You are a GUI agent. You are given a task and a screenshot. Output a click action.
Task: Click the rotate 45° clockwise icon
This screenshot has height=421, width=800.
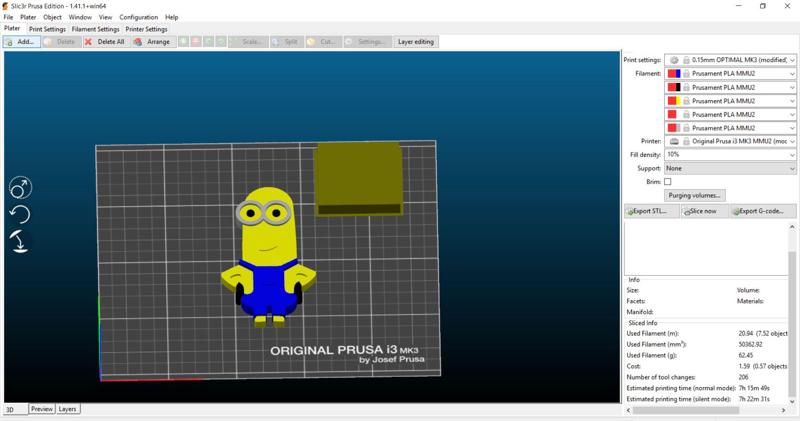[x=221, y=42]
